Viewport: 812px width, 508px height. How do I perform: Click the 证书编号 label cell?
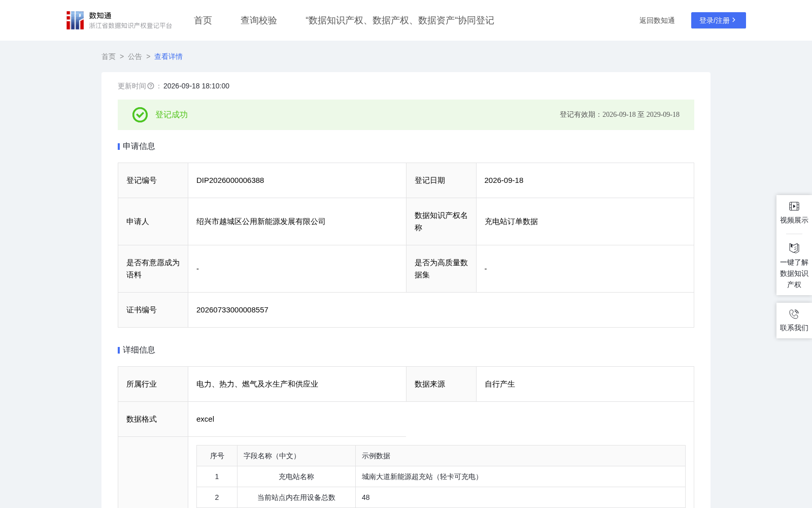coord(153,310)
